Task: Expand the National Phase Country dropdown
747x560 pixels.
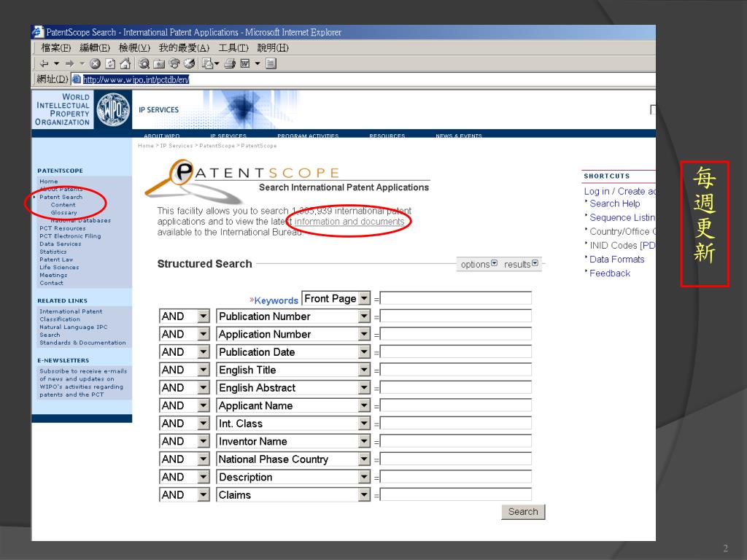Action: coord(364,459)
